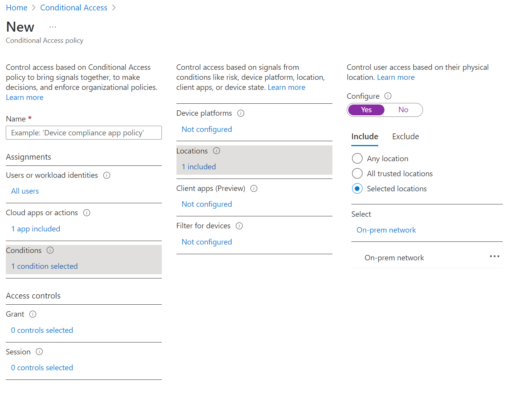Set Configure toggle to Yes
Screen dimensions: 532x393
[366, 110]
